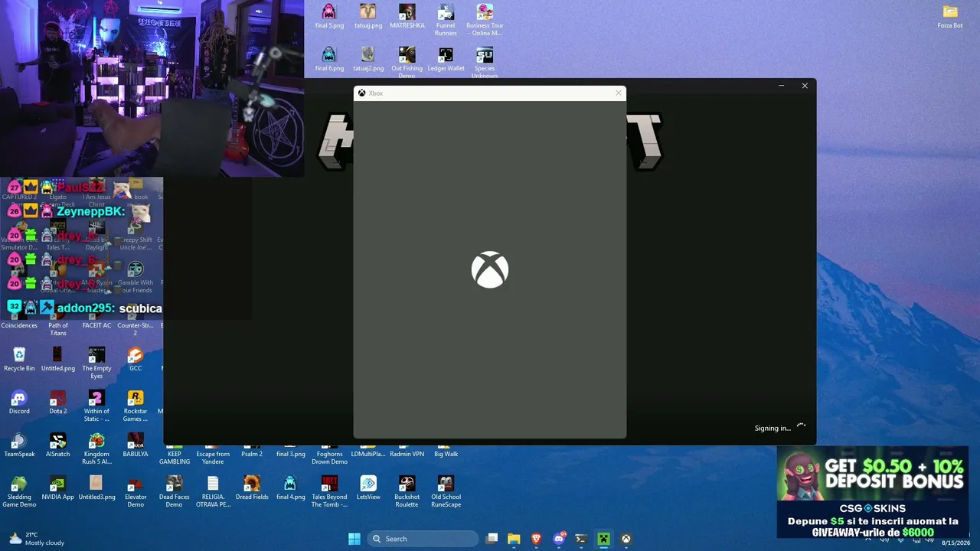Open the Windows Start menu
This screenshot has height=551, width=980.
(x=354, y=539)
